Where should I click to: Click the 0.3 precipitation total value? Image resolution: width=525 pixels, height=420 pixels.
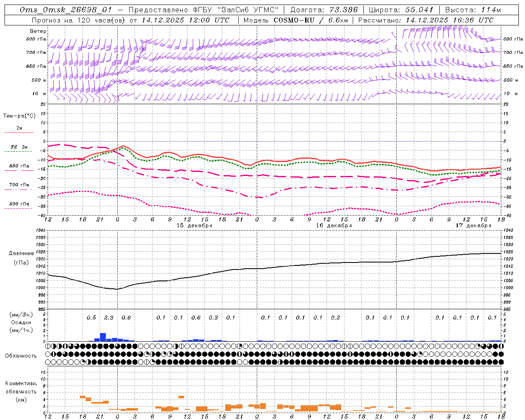[x=213, y=317]
